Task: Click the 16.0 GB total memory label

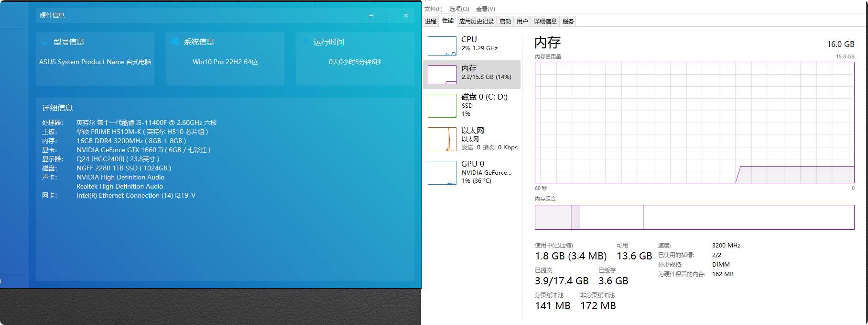Action: [841, 44]
